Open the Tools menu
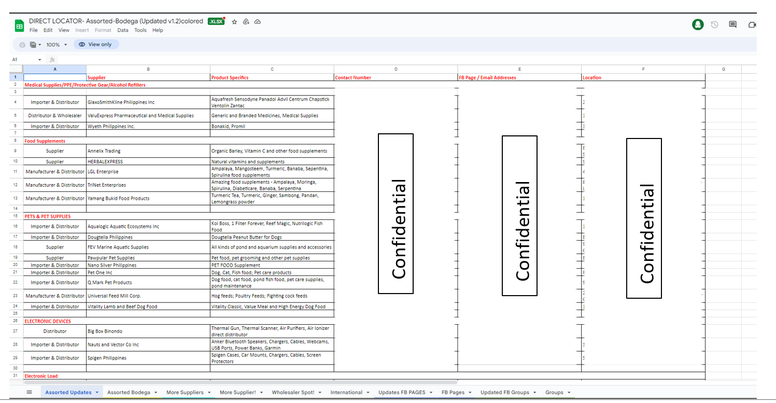776x403 pixels. point(141,30)
